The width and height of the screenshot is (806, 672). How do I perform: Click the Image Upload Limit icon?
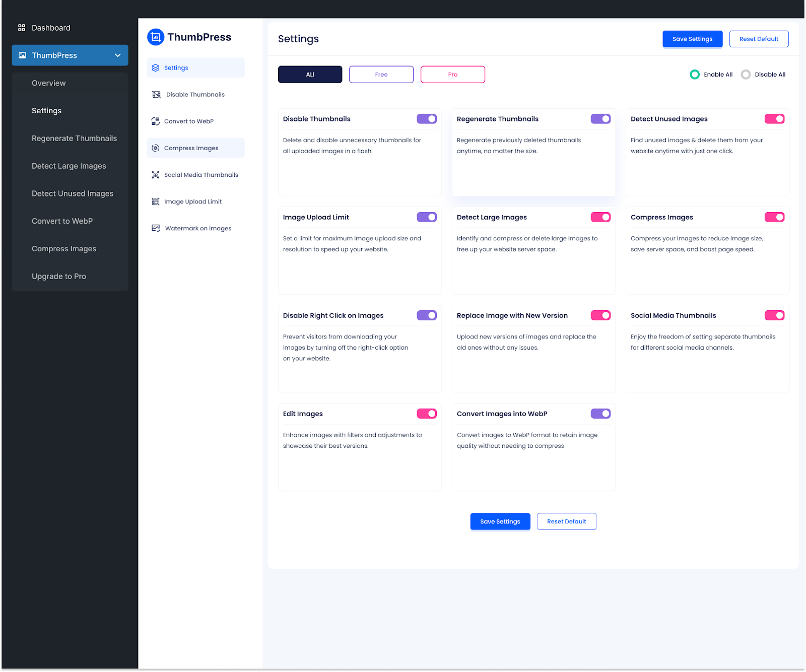[x=156, y=201]
